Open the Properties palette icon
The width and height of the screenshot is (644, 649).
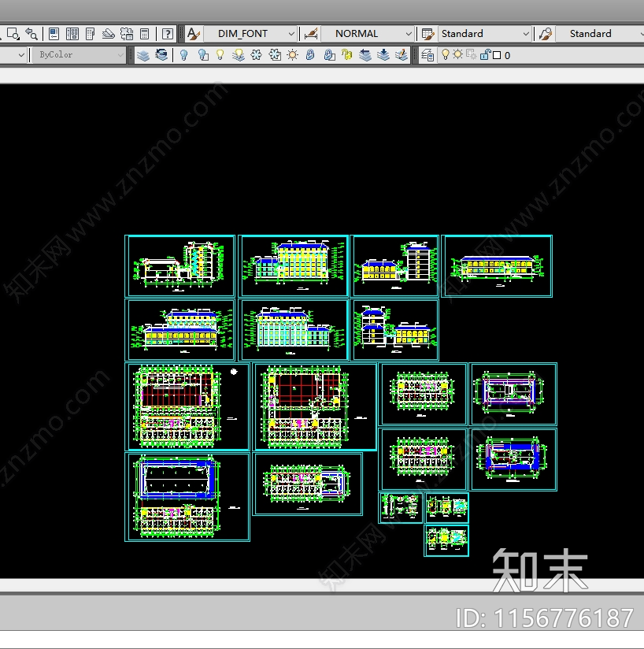54,34
